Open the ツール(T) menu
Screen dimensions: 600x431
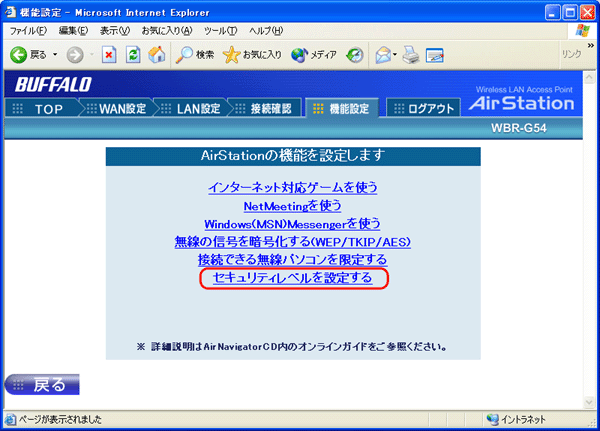point(220,31)
